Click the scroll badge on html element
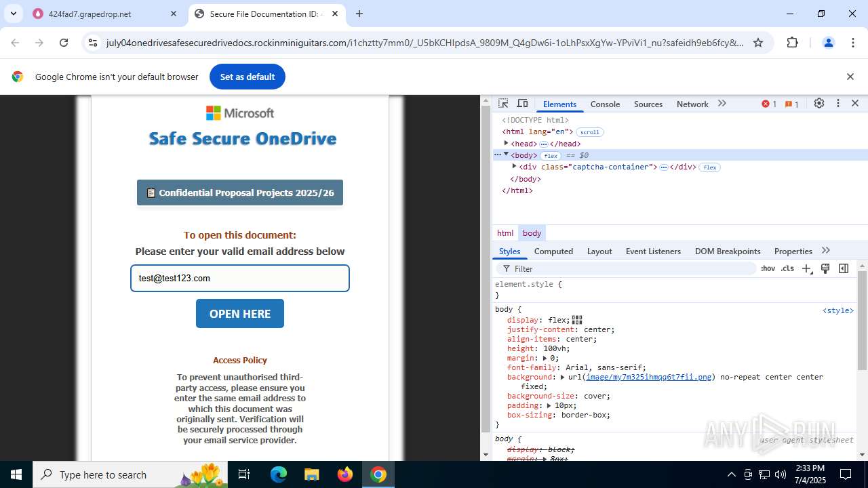The width and height of the screenshot is (868, 488). tap(590, 132)
